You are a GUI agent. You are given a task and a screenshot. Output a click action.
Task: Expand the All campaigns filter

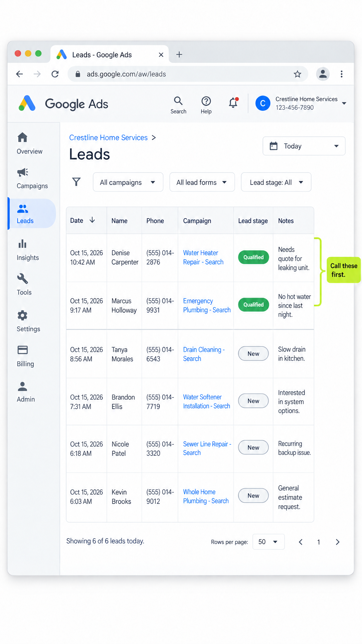(x=128, y=182)
